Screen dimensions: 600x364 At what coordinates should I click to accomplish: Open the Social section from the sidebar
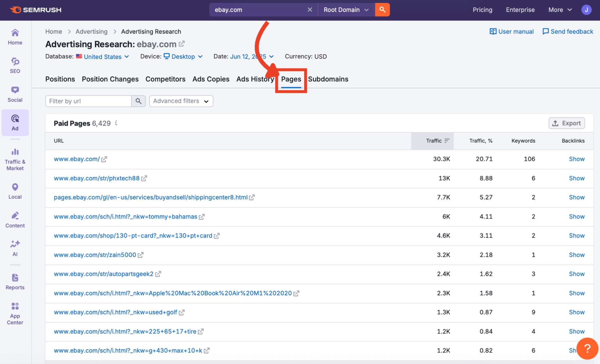(15, 94)
